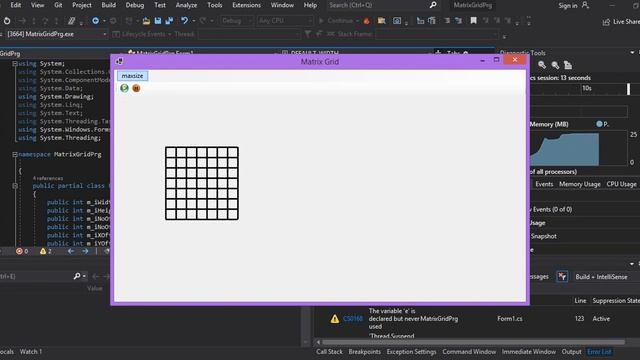Click the zoom out icon in Diagnostic Tools
Image resolution: width=640 pixels, height=360 pixels.
click(x=555, y=65)
